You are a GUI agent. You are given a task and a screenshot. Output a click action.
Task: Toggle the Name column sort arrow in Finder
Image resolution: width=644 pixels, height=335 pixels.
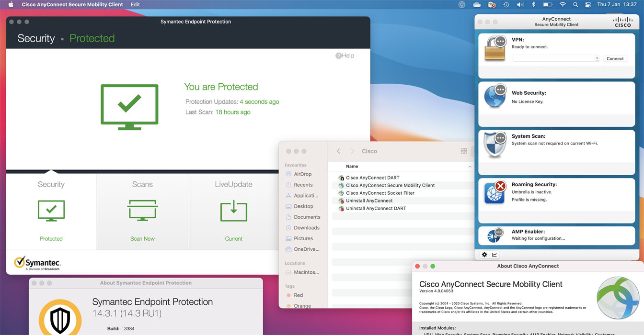coord(470,167)
